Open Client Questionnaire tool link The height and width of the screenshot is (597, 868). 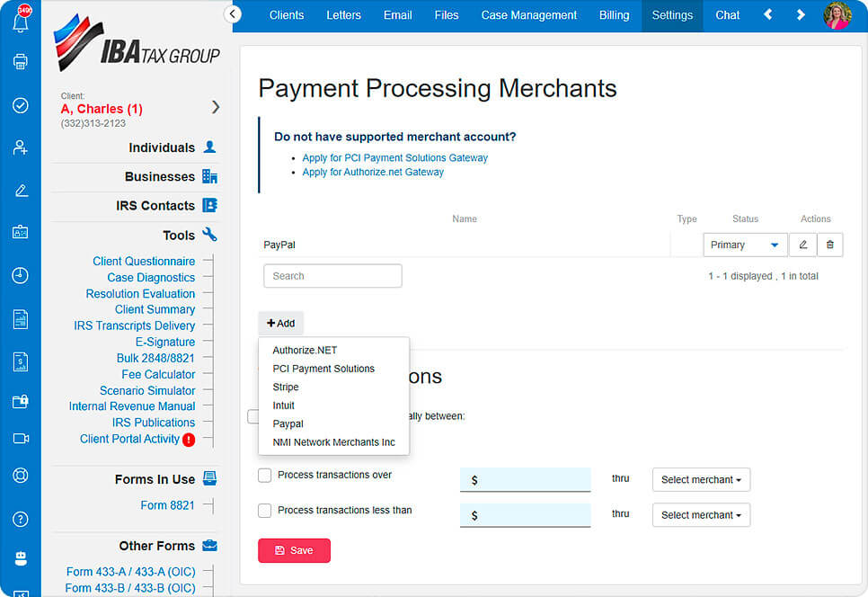point(144,262)
